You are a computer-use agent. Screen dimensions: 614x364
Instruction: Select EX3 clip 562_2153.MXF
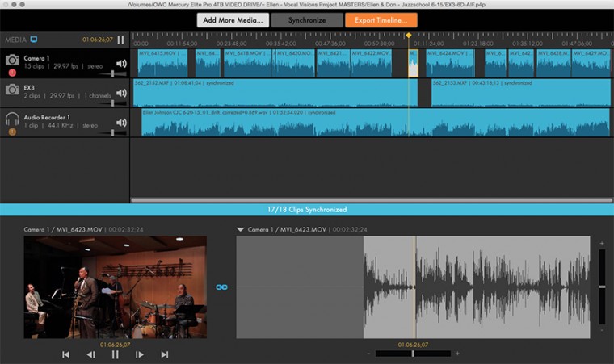pos(521,93)
